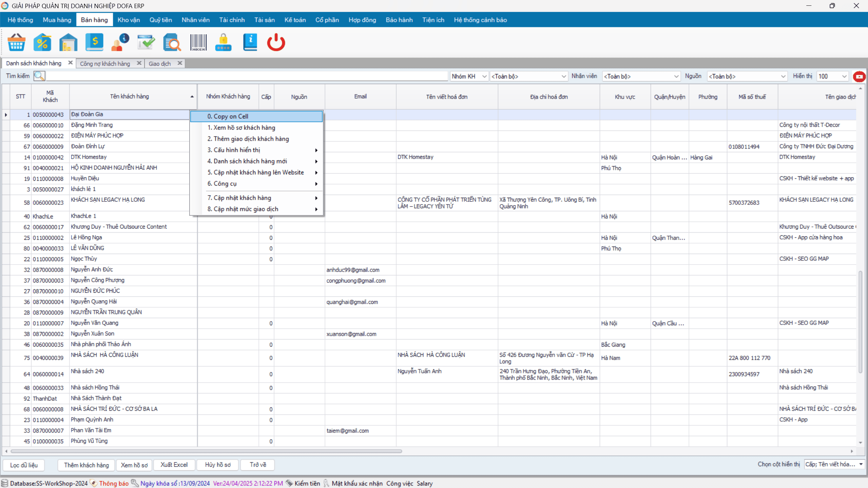Viewport: 868px width, 488px height.
Task: Click the Thêm khách hàng button
Action: [x=86, y=465]
